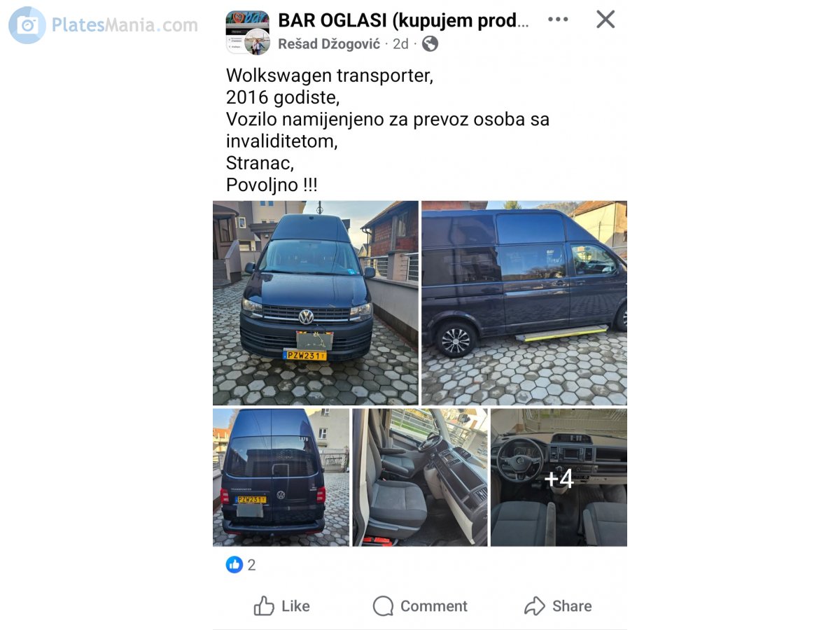Click the Wolkswagen transporter post text
840x630 pixels.
coord(330,76)
